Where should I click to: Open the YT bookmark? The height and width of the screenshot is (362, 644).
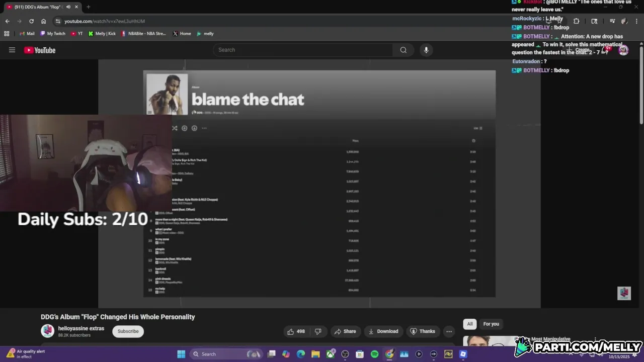click(x=77, y=34)
